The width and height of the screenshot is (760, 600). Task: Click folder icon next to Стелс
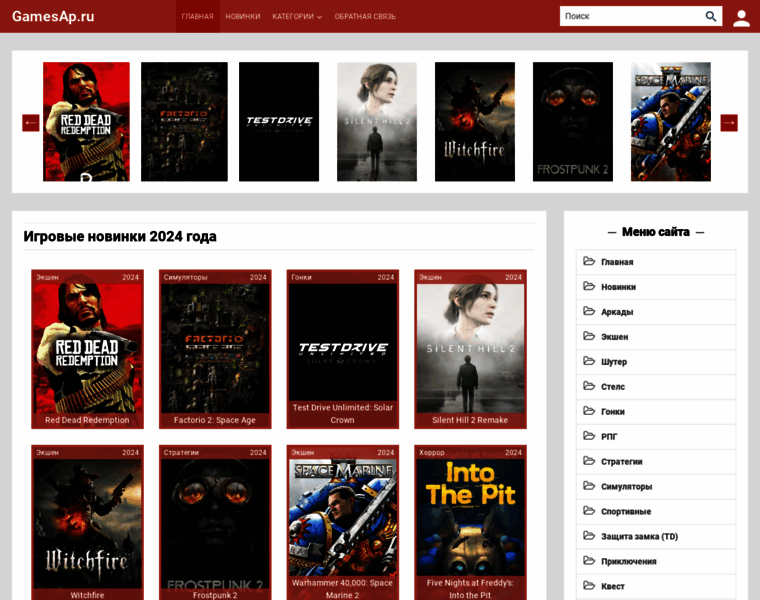[589, 386]
